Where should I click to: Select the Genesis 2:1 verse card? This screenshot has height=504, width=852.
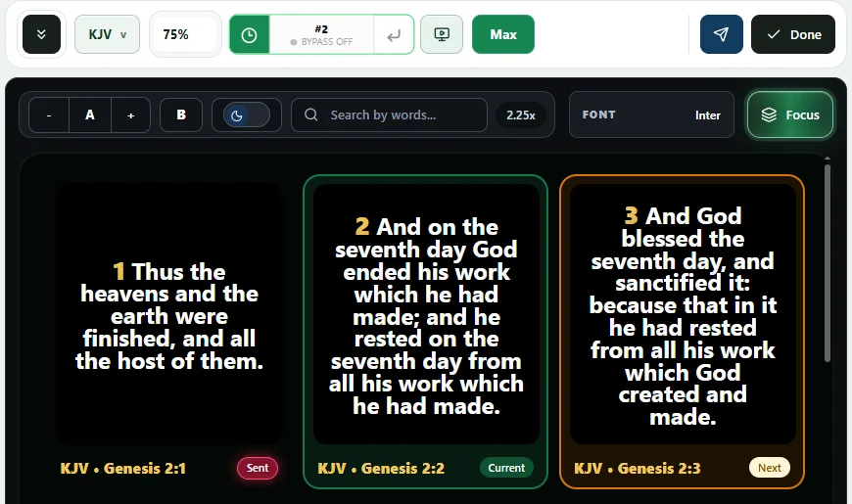169,332
